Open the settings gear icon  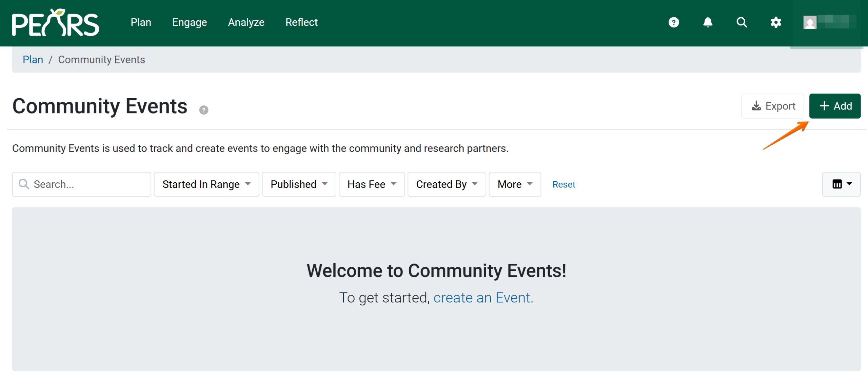(x=775, y=22)
